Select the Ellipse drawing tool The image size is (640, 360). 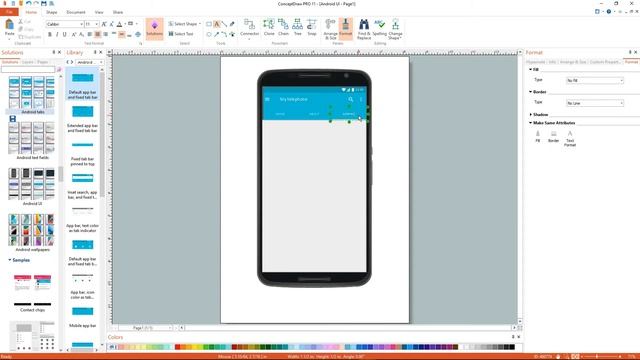[x=209, y=34]
